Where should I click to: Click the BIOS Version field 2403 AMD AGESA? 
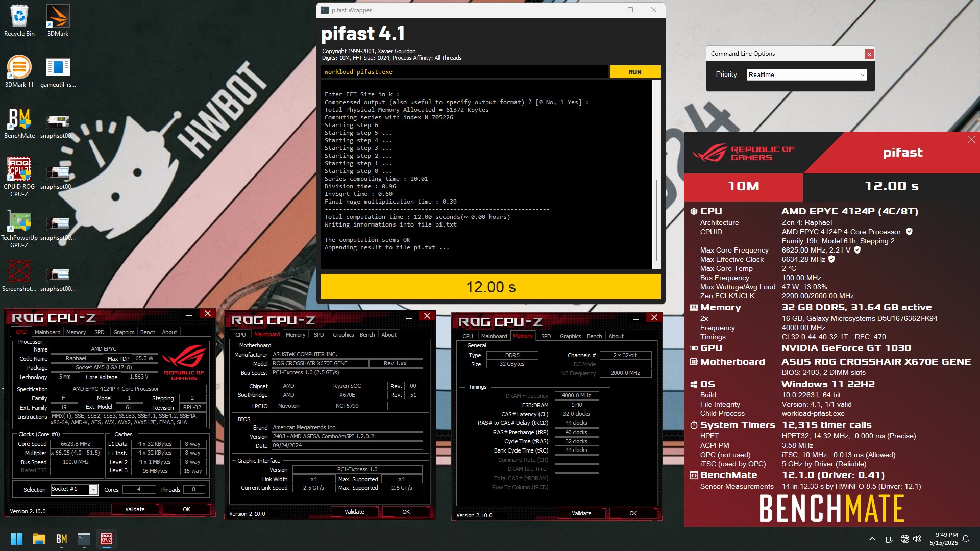pos(347,436)
